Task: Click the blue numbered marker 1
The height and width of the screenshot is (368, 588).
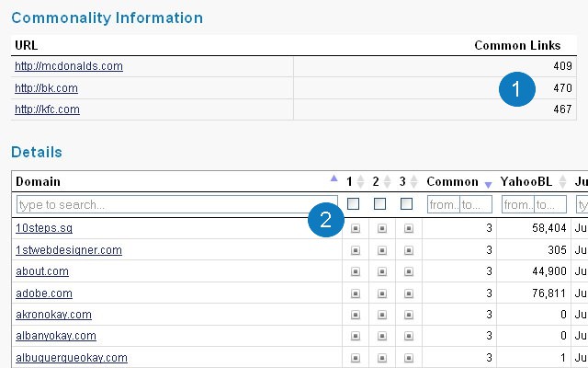Action: (x=516, y=89)
